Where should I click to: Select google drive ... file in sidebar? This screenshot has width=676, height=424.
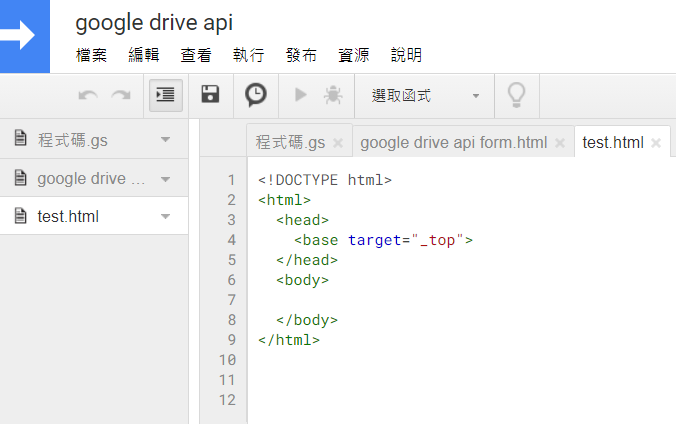click(94, 178)
